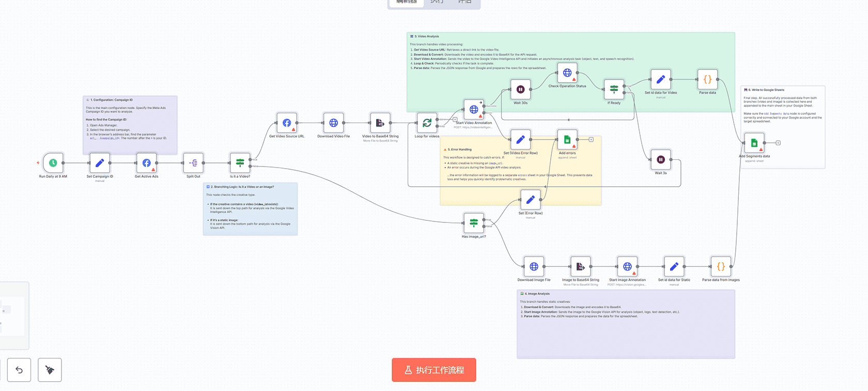Click the tidy-up broom button
868x391 pixels.
point(50,370)
